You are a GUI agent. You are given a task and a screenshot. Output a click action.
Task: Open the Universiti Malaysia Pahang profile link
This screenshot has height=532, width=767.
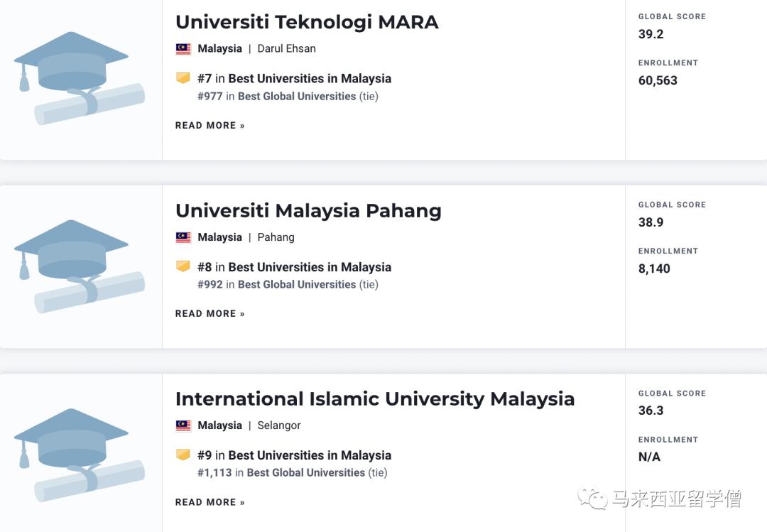(x=308, y=210)
